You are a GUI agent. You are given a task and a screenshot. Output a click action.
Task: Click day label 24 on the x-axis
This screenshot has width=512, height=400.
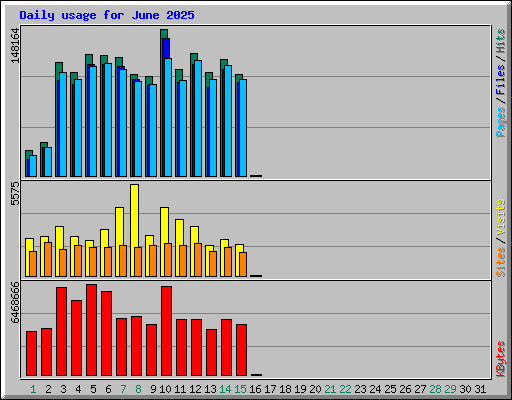(375, 389)
